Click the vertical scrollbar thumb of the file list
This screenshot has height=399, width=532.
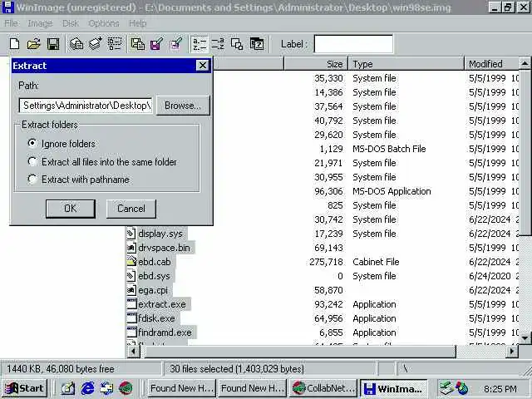(x=525, y=152)
